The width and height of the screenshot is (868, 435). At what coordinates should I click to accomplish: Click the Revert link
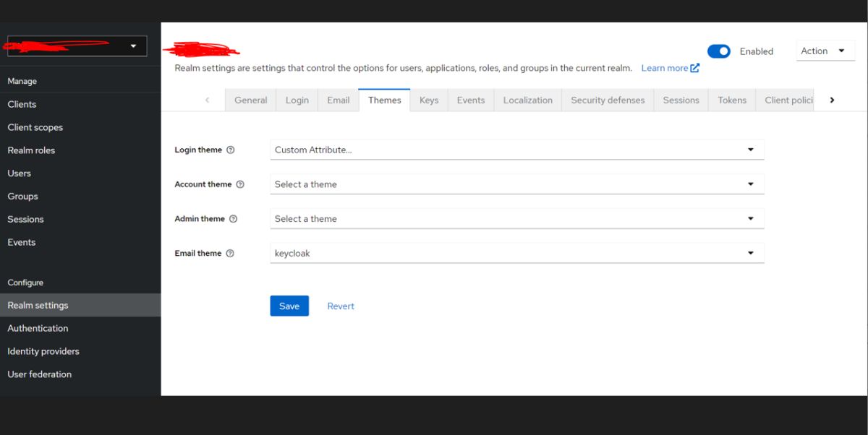tap(341, 306)
